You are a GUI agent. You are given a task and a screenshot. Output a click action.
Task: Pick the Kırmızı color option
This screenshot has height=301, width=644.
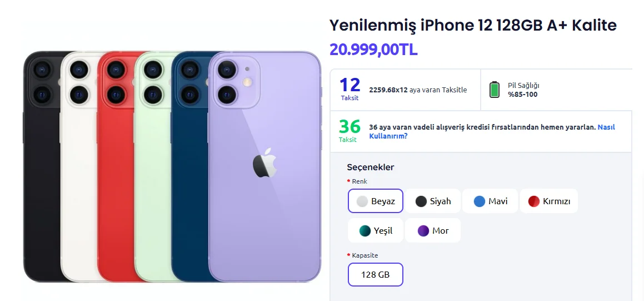click(549, 201)
